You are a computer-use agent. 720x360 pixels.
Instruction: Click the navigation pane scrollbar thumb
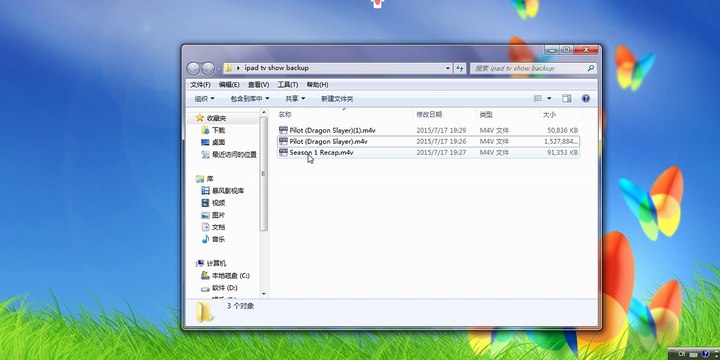point(264,174)
